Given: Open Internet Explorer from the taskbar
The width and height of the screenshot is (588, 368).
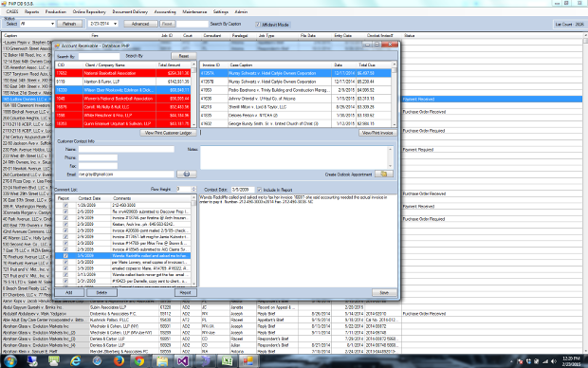Looking at the screenshot, I should tap(75, 360).
